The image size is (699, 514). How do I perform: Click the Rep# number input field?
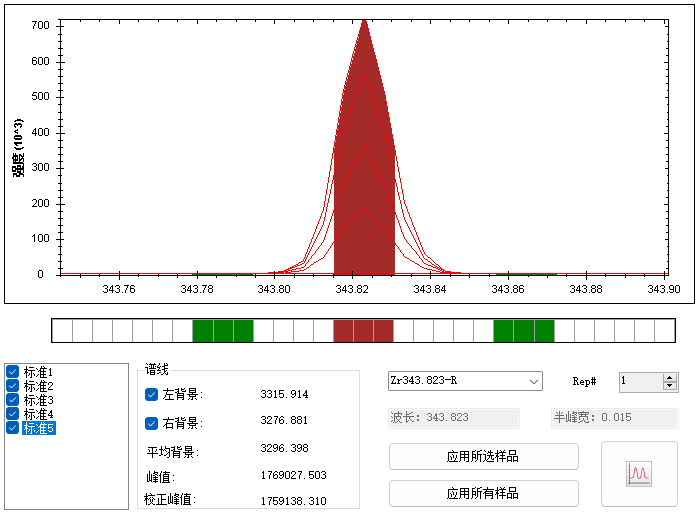click(641, 382)
